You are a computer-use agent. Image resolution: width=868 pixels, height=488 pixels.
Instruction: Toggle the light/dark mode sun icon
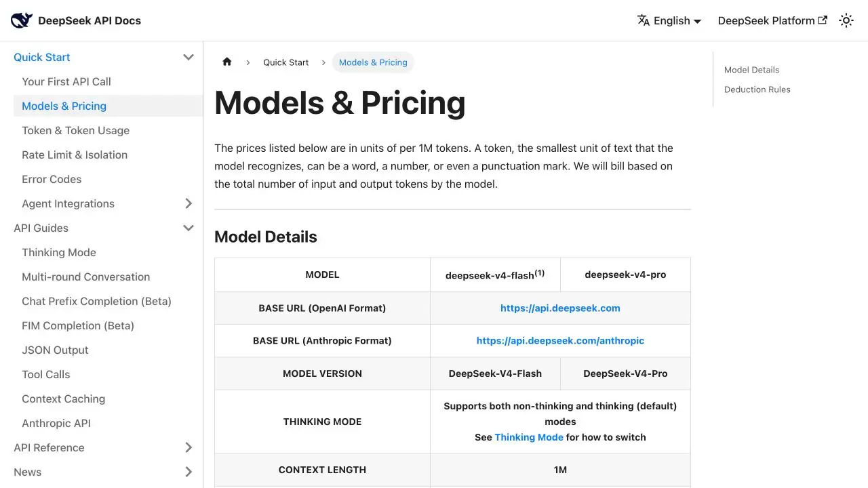coord(846,20)
